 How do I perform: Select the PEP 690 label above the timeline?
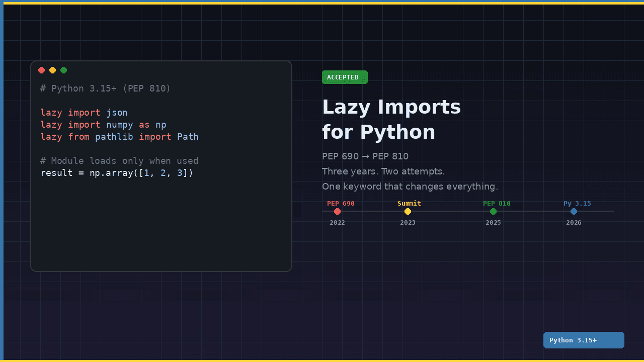coord(341,203)
